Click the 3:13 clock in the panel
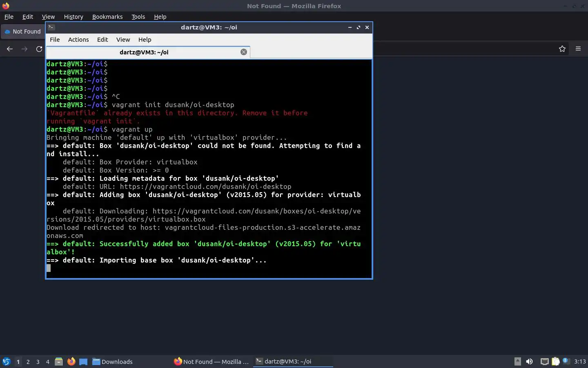The height and width of the screenshot is (368, 588). (x=580, y=361)
